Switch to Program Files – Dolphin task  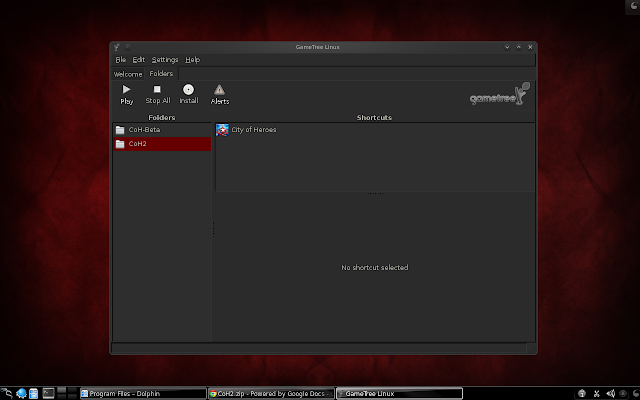pyautogui.click(x=143, y=393)
